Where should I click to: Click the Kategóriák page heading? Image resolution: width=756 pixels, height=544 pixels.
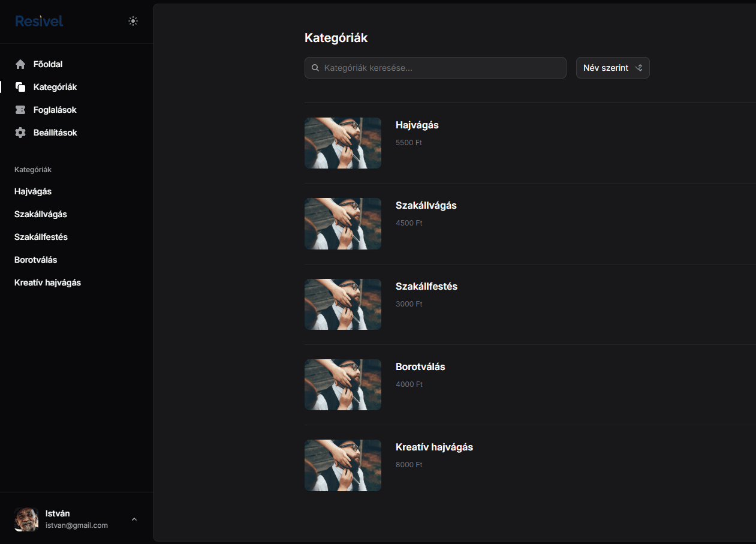pos(336,38)
